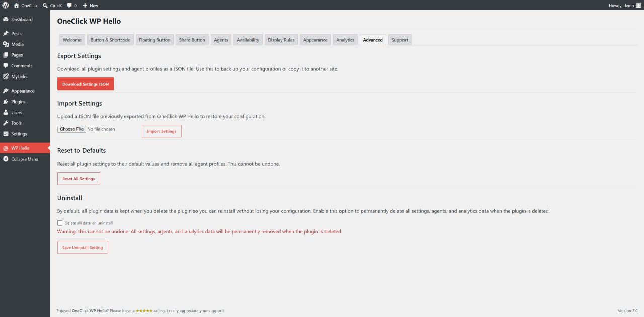Image resolution: width=644 pixels, height=317 pixels.
Task: Click the Collapse Menu arrow icon
Action: [6, 159]
